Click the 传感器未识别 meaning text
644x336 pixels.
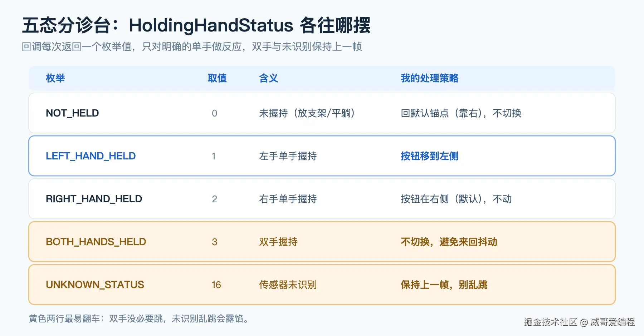pos(288,285)
